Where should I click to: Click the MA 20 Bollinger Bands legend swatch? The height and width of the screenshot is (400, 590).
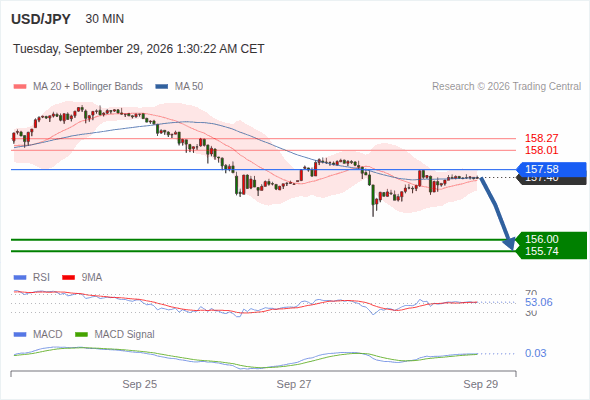(20, 87)
